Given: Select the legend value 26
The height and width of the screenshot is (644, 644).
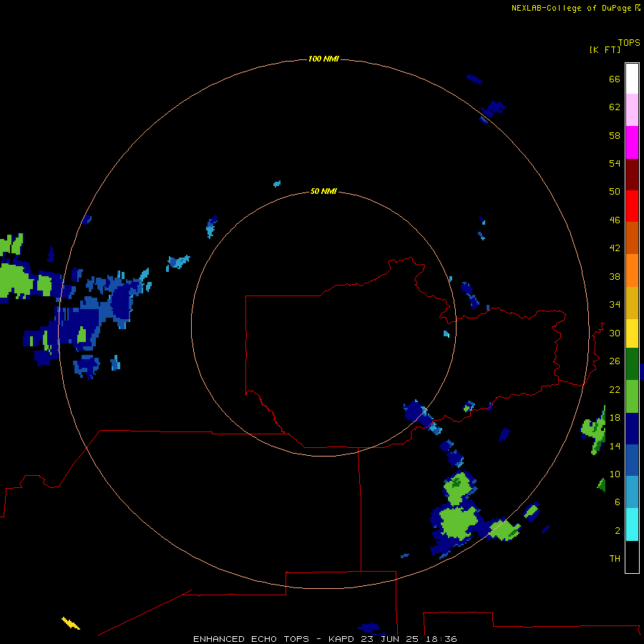Looking at the screenshot, I should (615, 361).
